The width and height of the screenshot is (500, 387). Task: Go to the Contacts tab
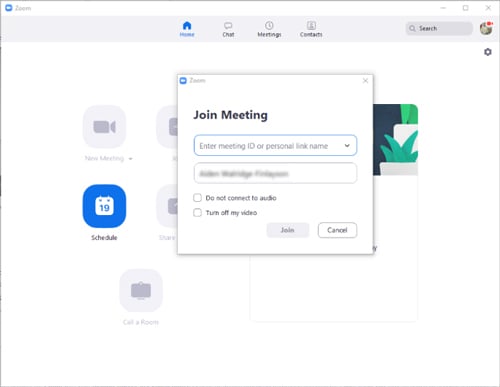(x=311, y=29)
